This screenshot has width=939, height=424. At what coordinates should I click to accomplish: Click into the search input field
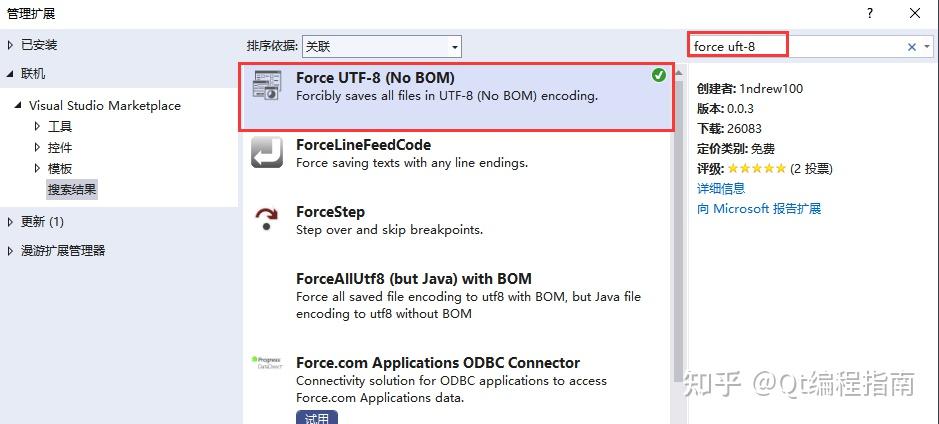point(795,47)
